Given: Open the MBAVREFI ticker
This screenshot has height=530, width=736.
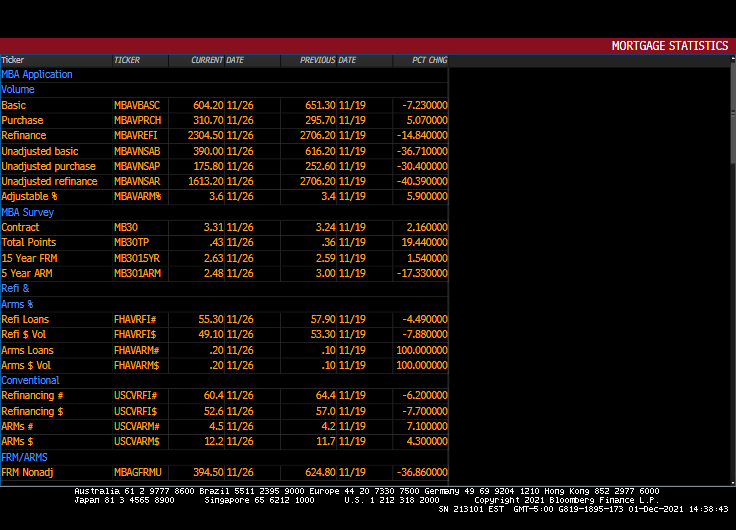Looking at the screenshot, I should 136,135.
